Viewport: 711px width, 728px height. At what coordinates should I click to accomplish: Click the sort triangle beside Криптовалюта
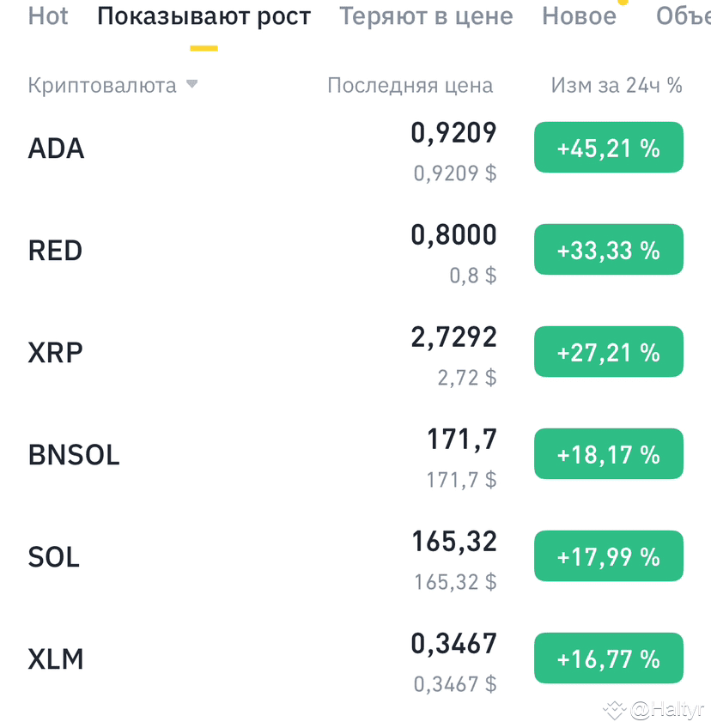click(x=191, y=84)
